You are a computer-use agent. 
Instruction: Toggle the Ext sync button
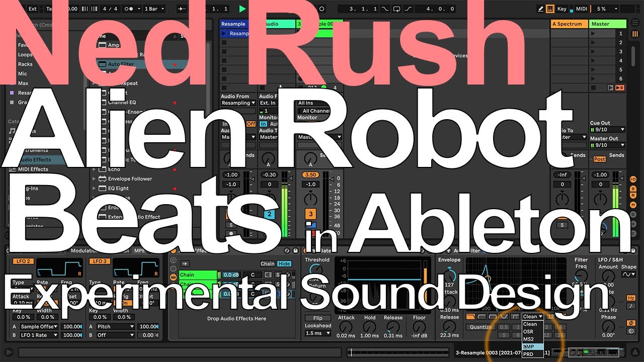click(x=32, y=9)
